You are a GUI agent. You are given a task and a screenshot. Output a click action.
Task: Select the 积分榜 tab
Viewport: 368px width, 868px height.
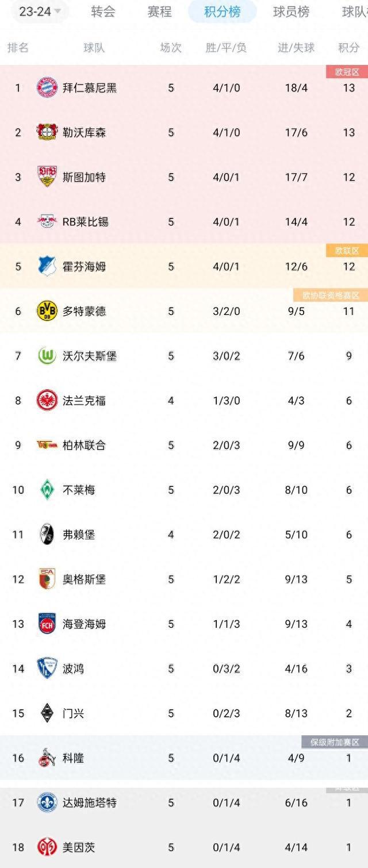(223, 11)
